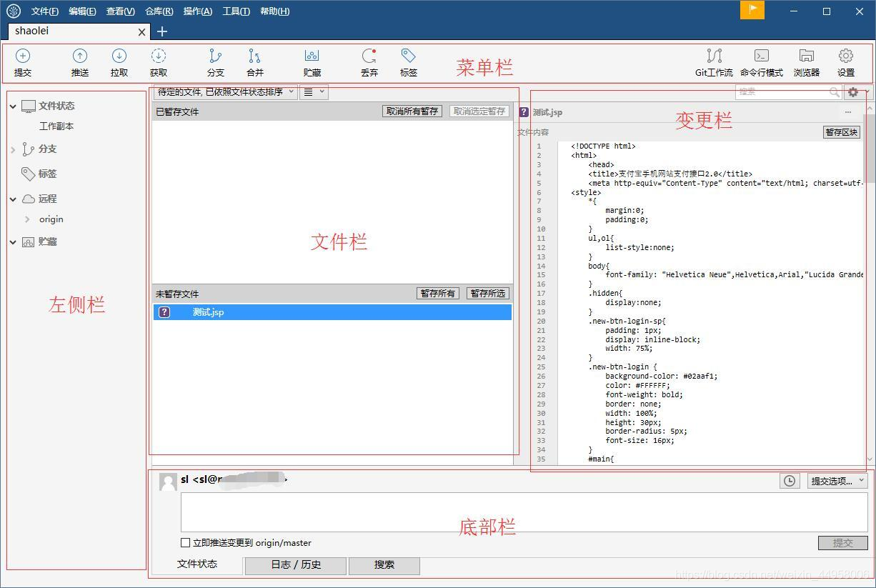Viewport: 876px width, 588px height.
Task: Switch to the 日志 / 历史 tab
Action: click(296, 564)
